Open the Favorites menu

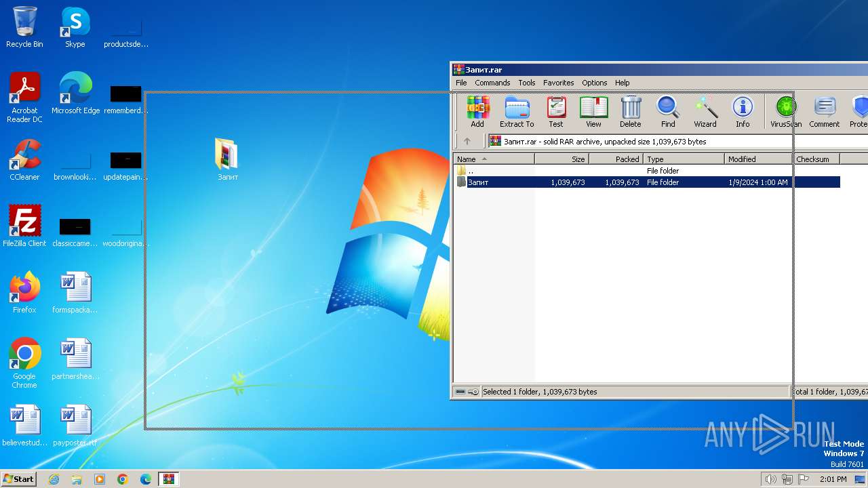coord(559,83)
